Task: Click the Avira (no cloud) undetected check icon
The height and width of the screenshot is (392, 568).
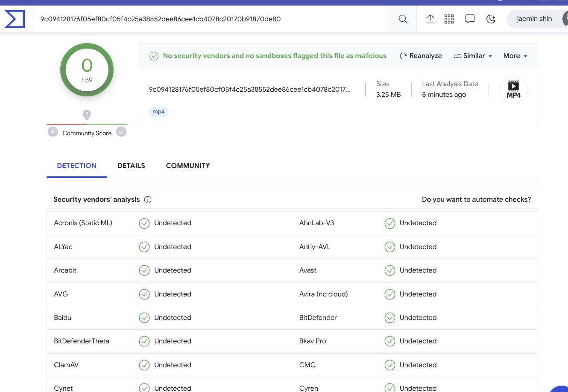Action: point(390,294)
